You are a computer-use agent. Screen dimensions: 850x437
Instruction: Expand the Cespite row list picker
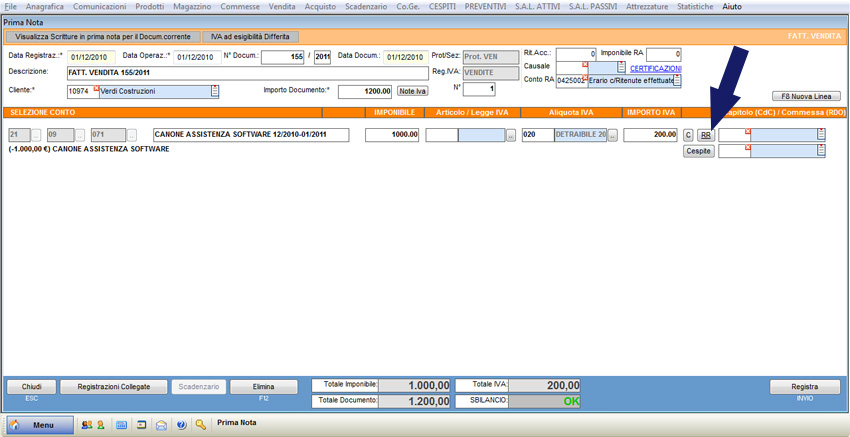pyautogui.click(x=821, y=151)
